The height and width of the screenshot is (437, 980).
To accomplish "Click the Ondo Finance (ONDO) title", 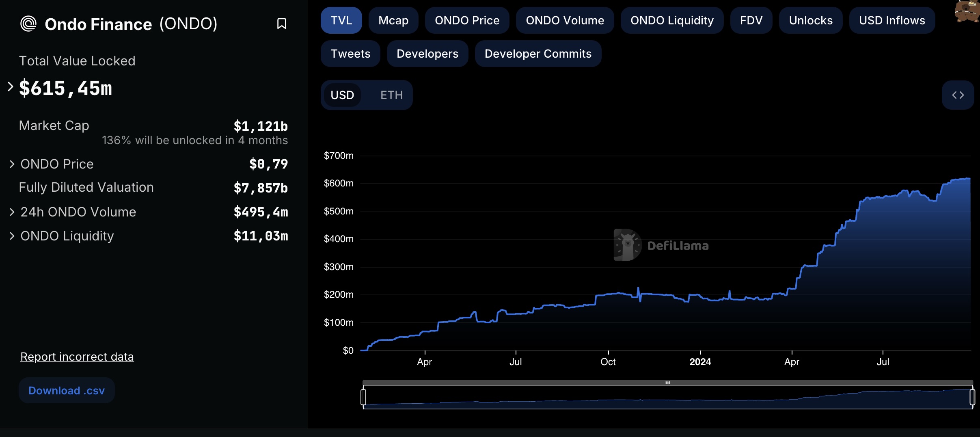I will pos(131,24).
